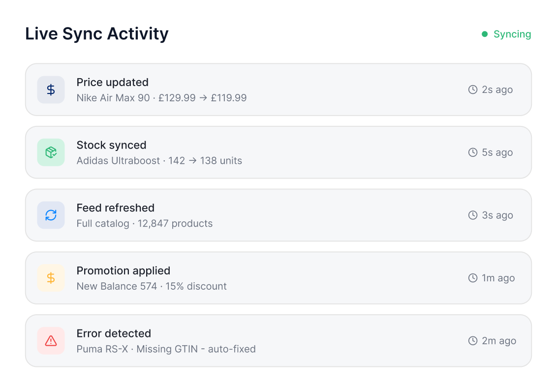Click the red warning Error detected icon
This screenshot has height=392, width=557.
[51, 341]
